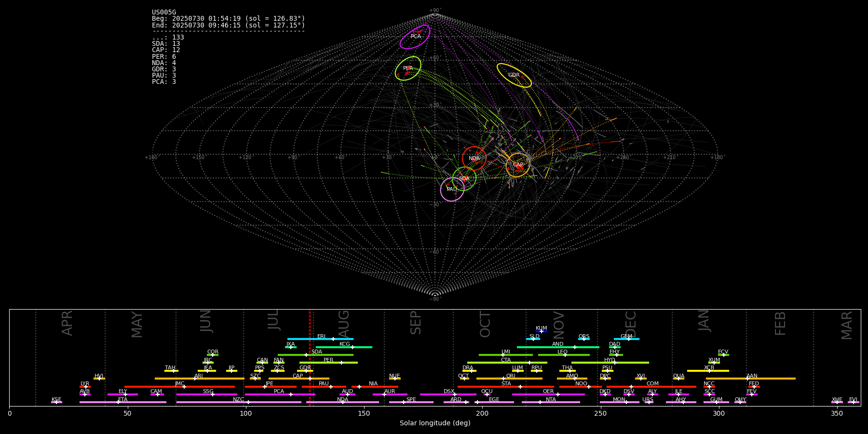Image resolution: width=868 pixels, height=434 pixels.
Task: Select the ORI shower bar in timeline
Action: click(x=509, y=379)
